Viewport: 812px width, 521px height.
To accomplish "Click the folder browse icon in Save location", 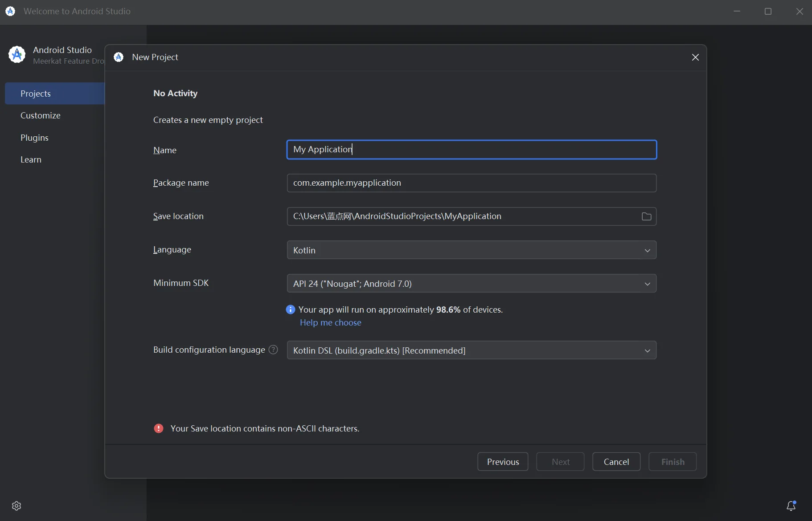I will point(646,216).
